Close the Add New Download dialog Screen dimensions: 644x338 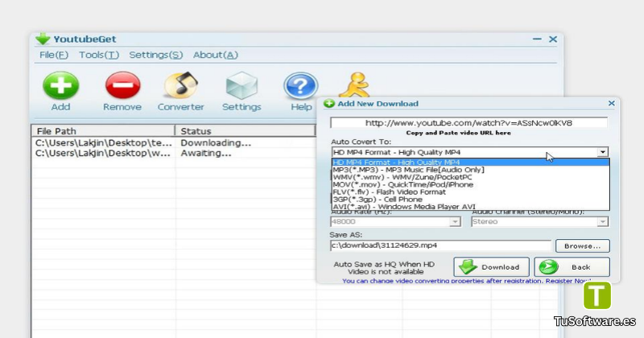click(x=611, y=104)
